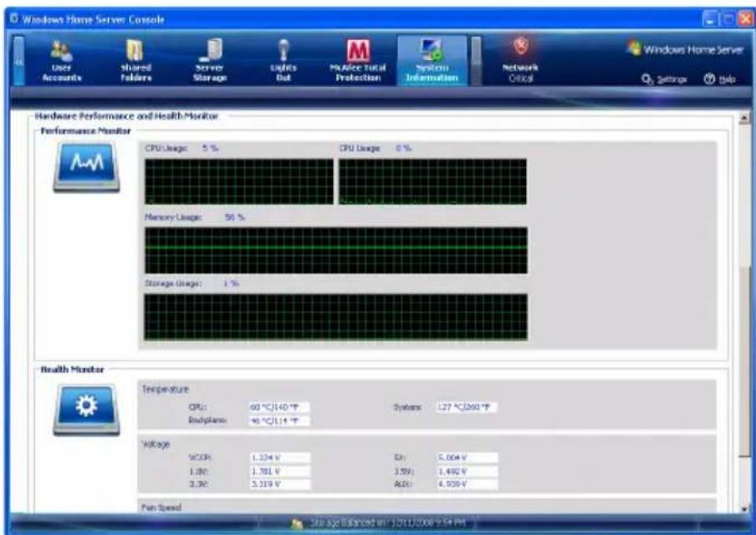Open McAfee Total Protection tab
The height and width of the screenshot is (535, 756).
click(x=358, y=61)
